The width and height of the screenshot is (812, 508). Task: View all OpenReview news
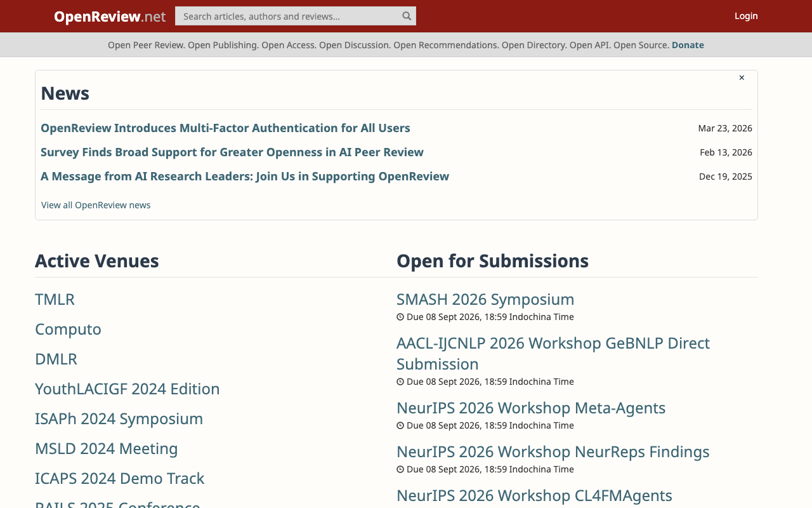click(x=96, y=205)
